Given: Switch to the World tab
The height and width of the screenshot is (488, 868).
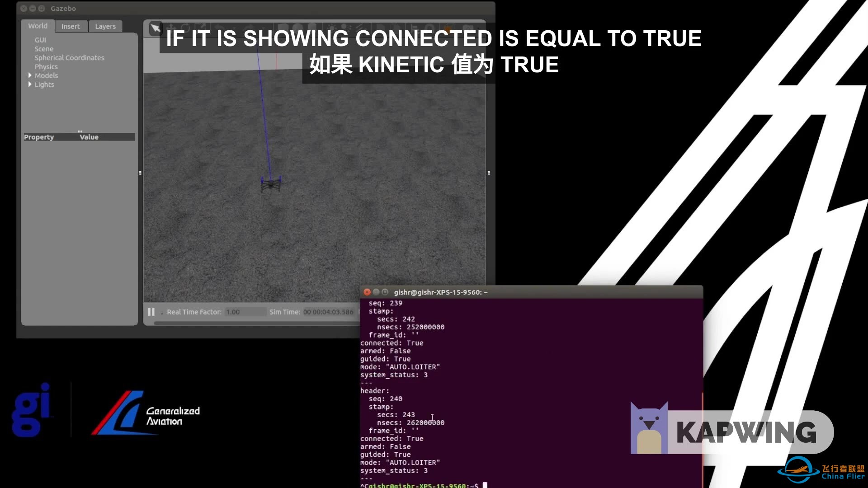Looking at the screenshot, I should click(37, 26).
